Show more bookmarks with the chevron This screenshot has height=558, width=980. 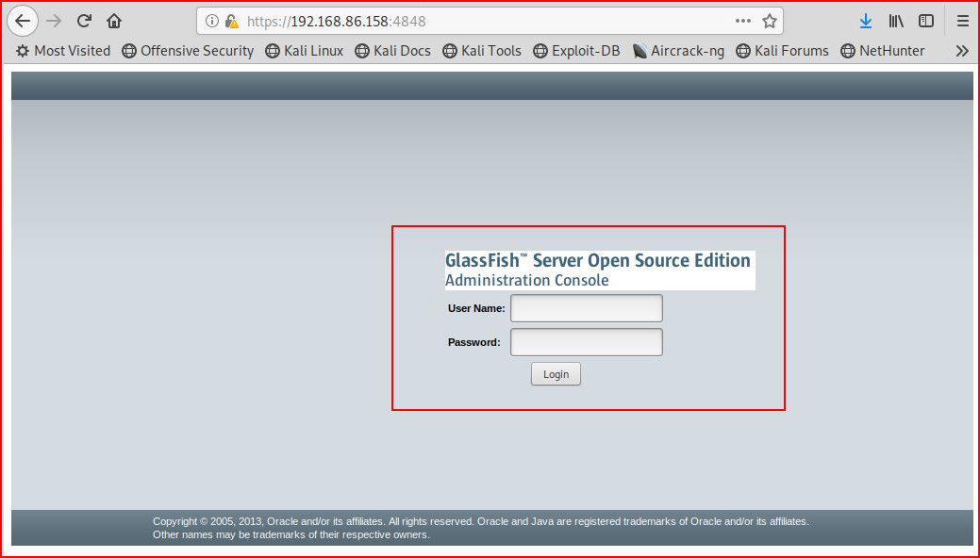pyautogui.click(x=962, y=51)
